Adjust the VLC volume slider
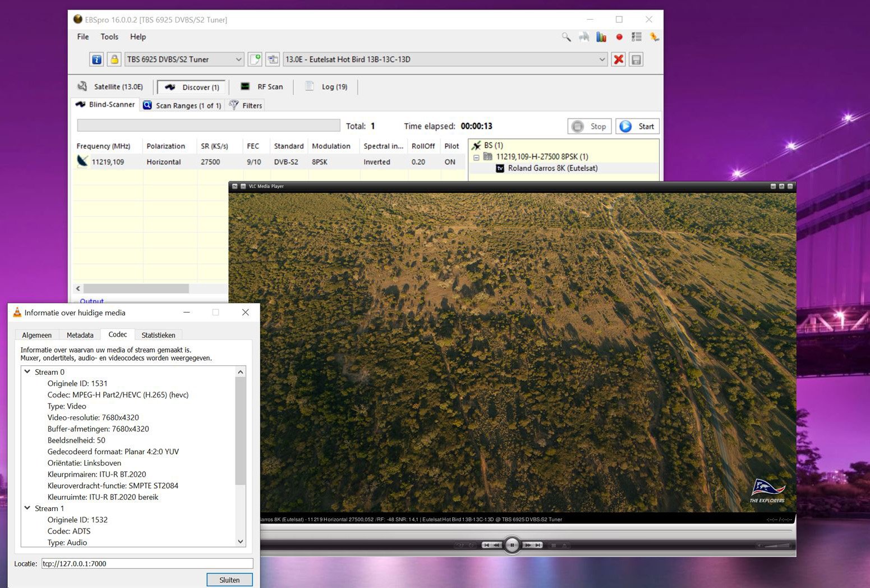Viewport: 870px width, 588px height. (x=778, y=545)
